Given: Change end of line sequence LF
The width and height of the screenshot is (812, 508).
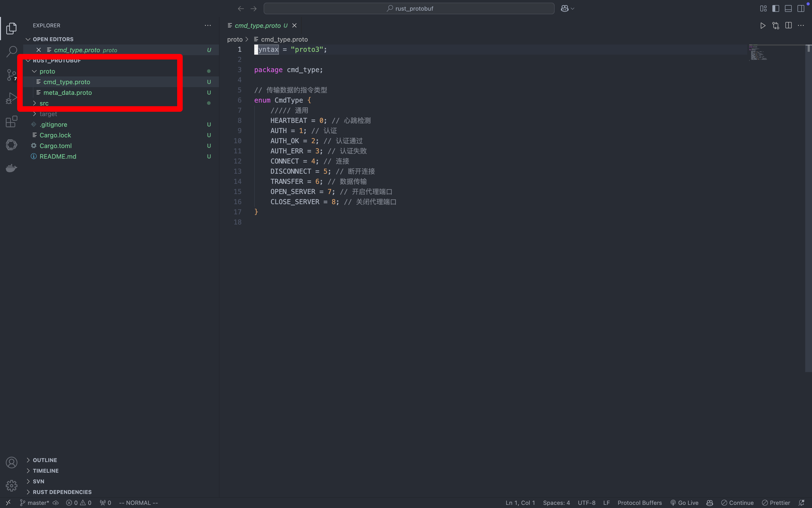Looking at the screenshot, I should pos(606,503).
